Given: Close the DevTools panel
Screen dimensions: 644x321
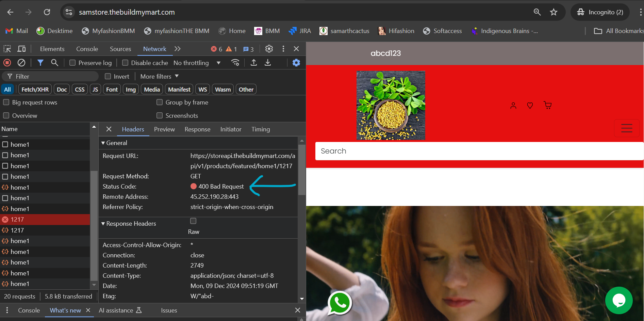Looking at the screenshot, I should [296, 49].
